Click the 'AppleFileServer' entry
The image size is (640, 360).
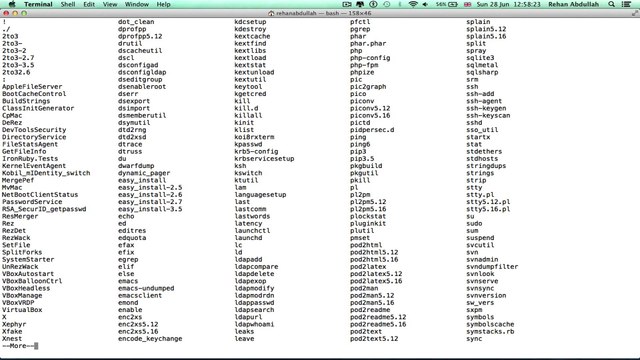[x=32, y=87]
